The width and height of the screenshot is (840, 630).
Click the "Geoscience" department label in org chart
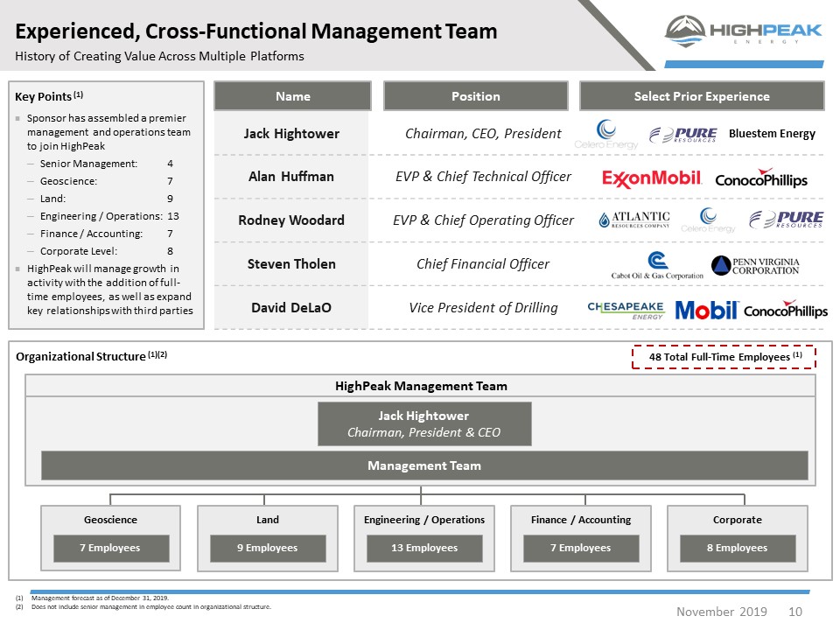[x=110, y=520]
